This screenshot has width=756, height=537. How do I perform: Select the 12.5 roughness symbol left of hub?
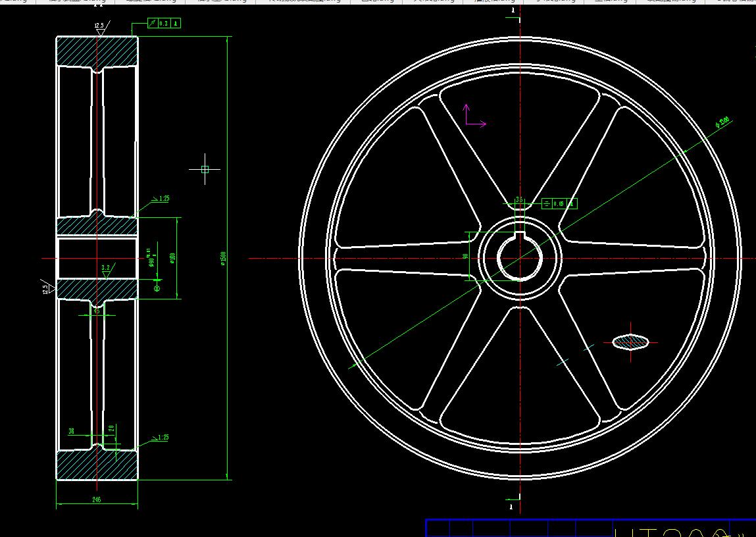pos(48,288)
